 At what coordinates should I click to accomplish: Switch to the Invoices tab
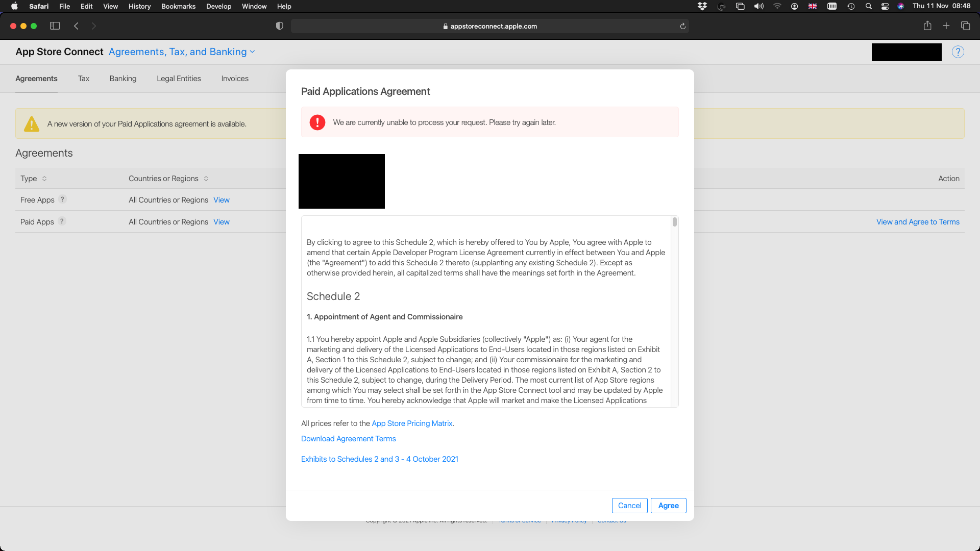tap(235, 79)
